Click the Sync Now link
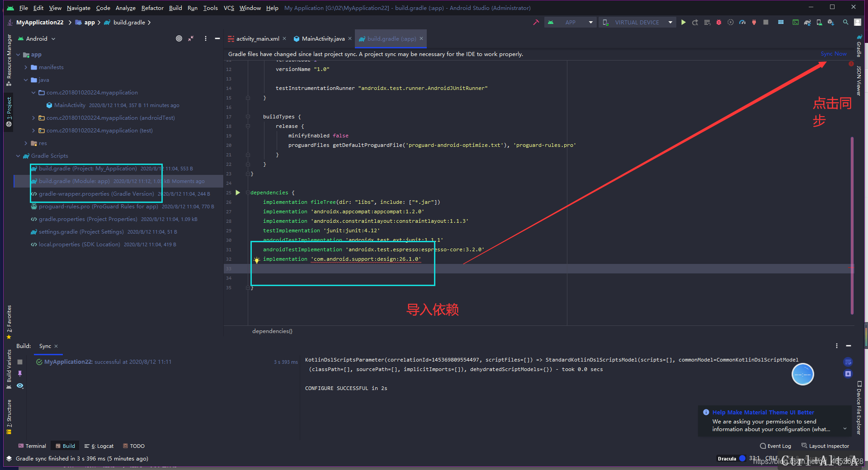The image size is (868, 470). tap(833, 54)
